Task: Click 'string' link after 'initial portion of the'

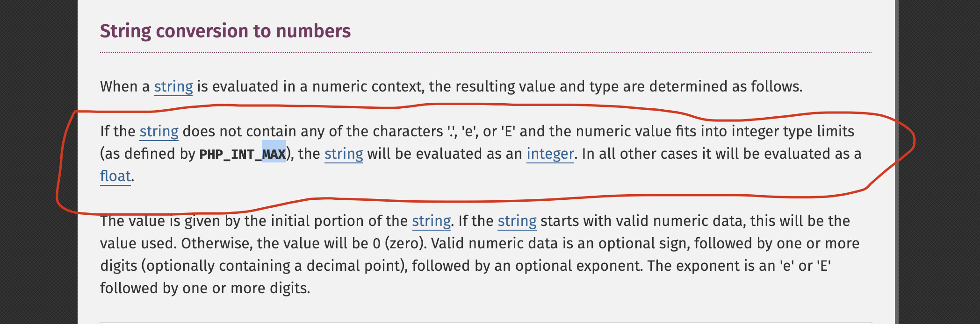Action: pyautogui.click(x=431, y=221)
